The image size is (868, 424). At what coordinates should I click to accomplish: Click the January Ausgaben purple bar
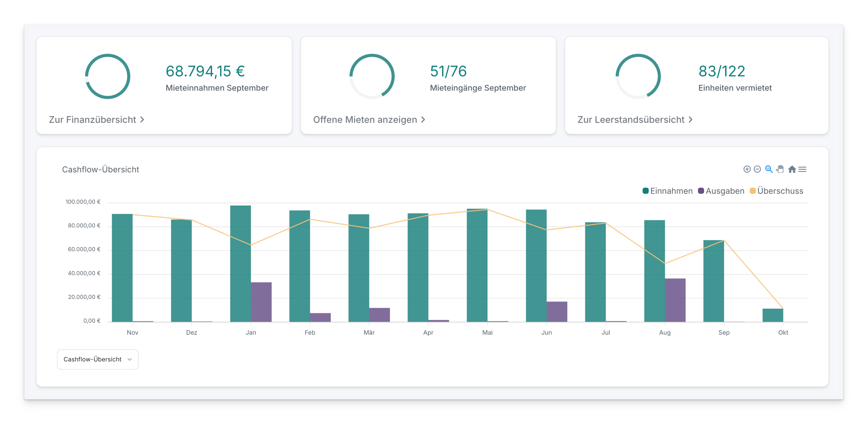[x=261, y=302]
